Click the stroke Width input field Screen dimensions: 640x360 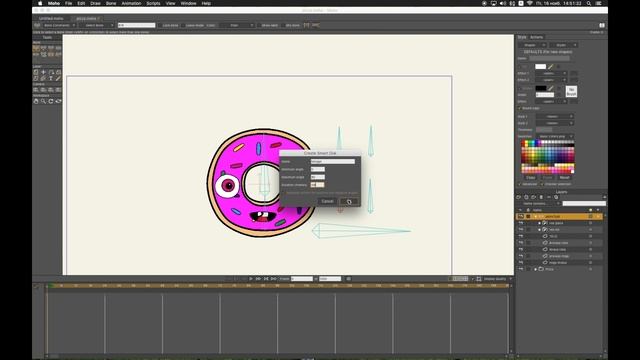(x=545, y=95)
